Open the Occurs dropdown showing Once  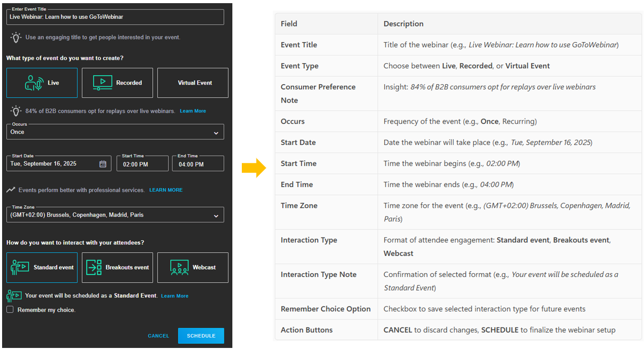tap(115, 132)
